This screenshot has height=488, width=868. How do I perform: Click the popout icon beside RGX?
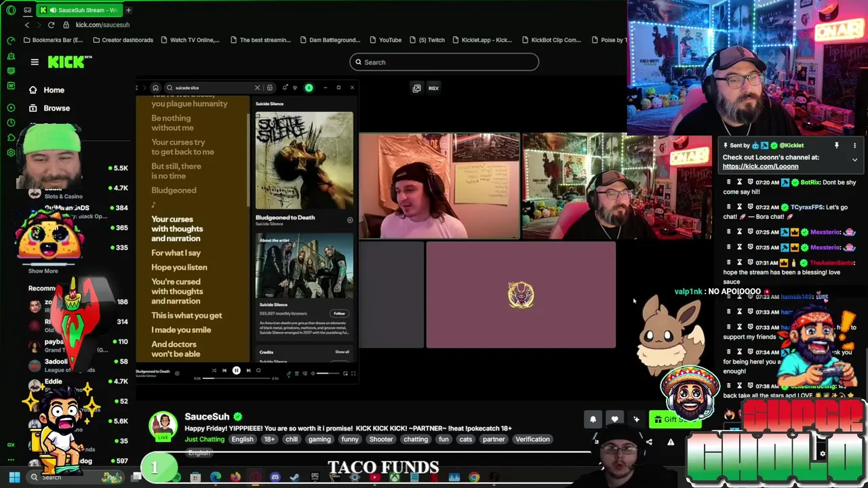(416, 88)
